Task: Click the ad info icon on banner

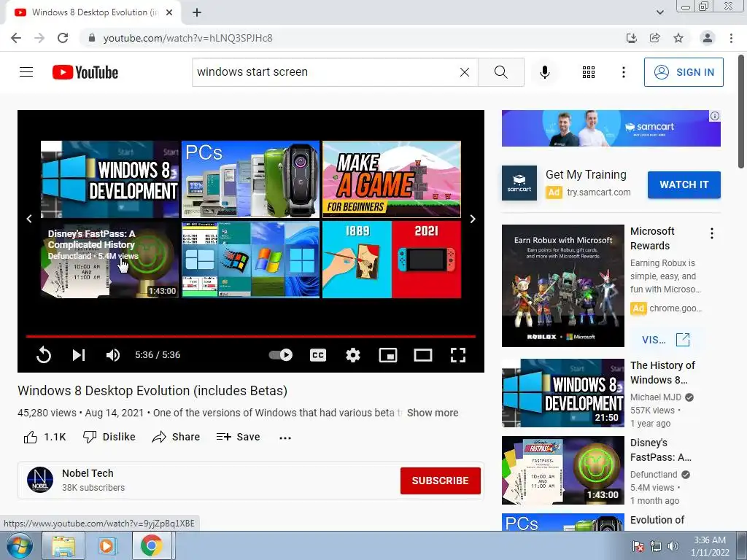Action: [x=715, y=116]
